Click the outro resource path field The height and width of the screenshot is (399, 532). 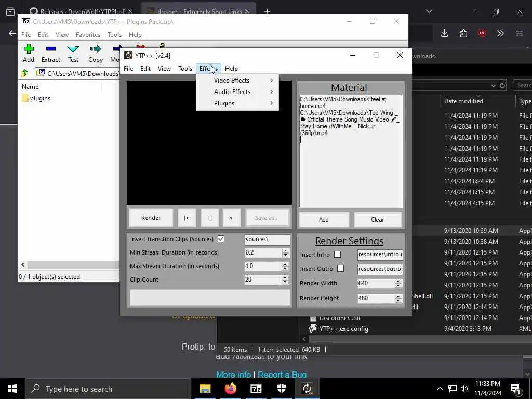380,269
